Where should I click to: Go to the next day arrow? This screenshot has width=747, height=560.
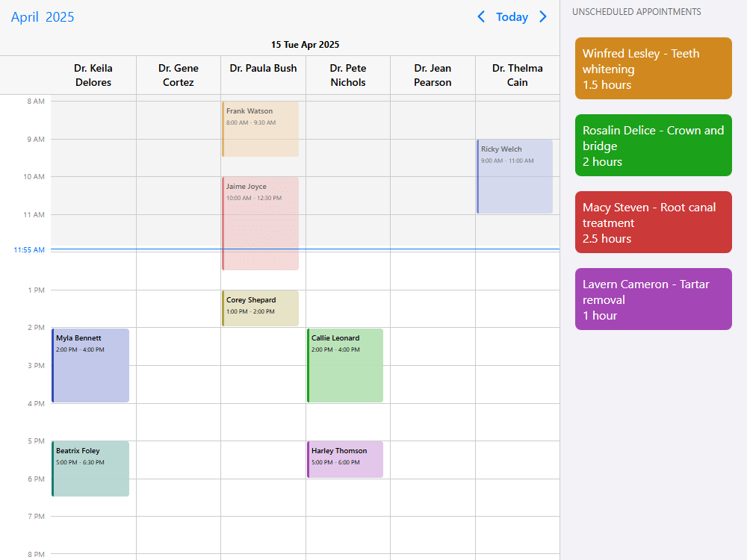pos(542,16)
